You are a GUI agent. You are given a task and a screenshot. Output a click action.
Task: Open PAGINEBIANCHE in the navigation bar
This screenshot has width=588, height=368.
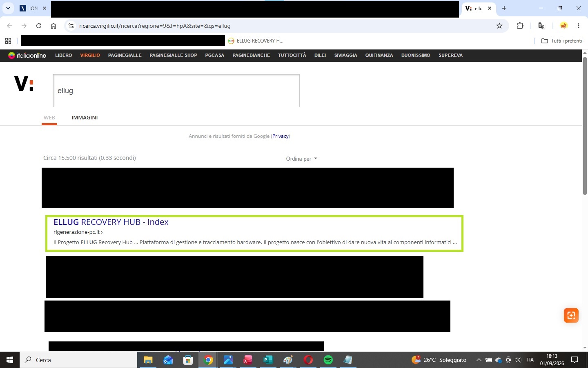point(251,55)
